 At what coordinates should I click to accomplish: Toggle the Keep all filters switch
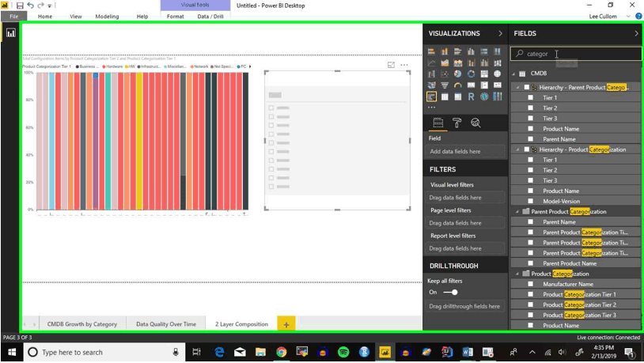pyautogui.click(x=450, y=293)
